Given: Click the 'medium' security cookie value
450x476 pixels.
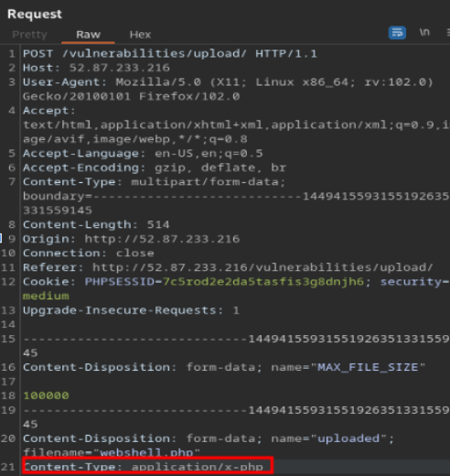Looking at the screenshot, I should 46,296.
